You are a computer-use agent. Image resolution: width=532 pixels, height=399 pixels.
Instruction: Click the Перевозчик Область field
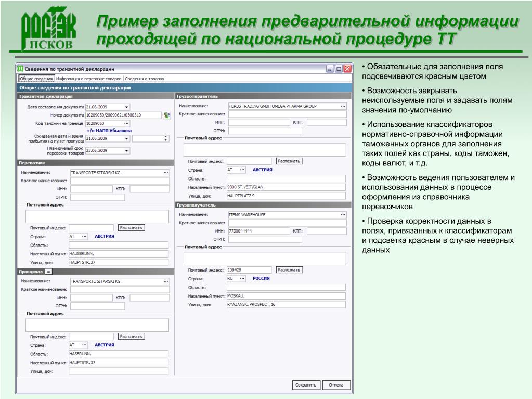point(119,246)
